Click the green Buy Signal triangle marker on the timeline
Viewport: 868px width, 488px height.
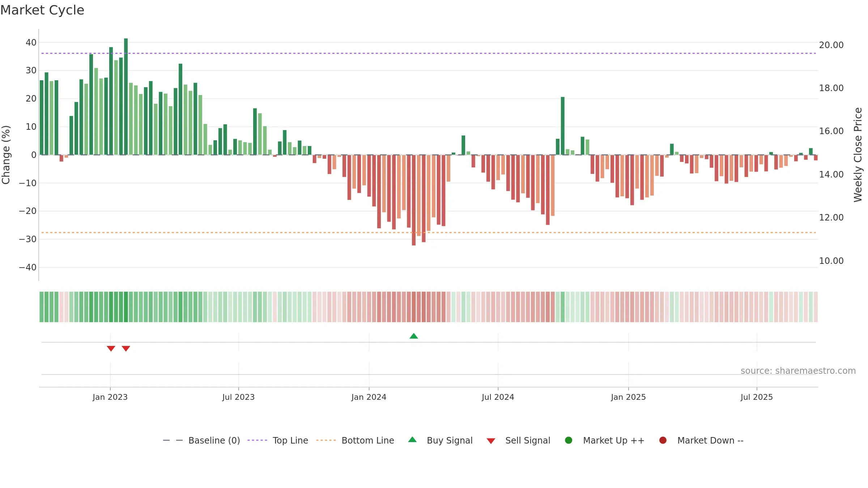click(414, 336)
